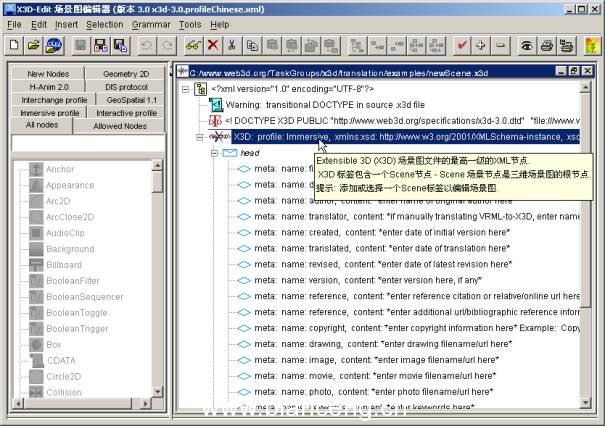The width and height of the screenshot is (605, 426).
Task: Open URL with the globe folder icon
Action: coord(54,46)
